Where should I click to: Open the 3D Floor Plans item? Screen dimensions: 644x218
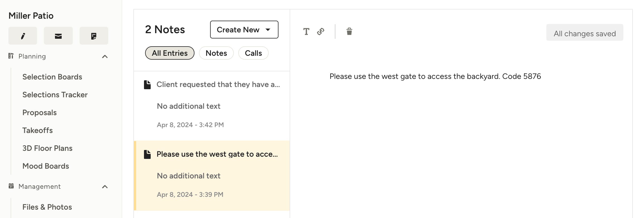click(47, 148)
